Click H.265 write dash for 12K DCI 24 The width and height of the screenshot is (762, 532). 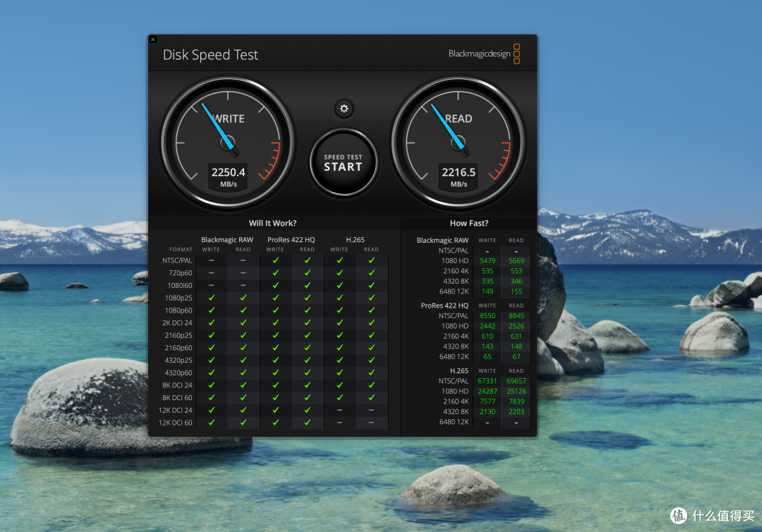tap(339, 410)
